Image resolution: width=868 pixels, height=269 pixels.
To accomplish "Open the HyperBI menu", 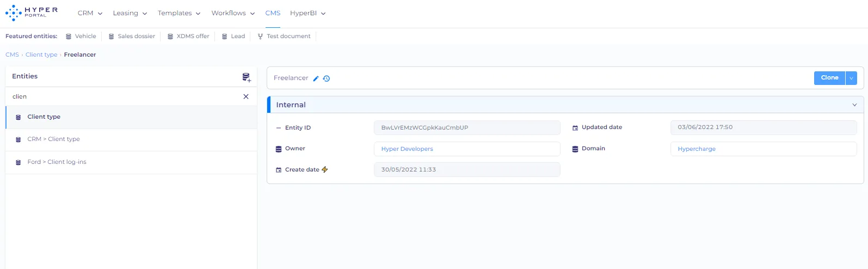I will coord(307,13).
